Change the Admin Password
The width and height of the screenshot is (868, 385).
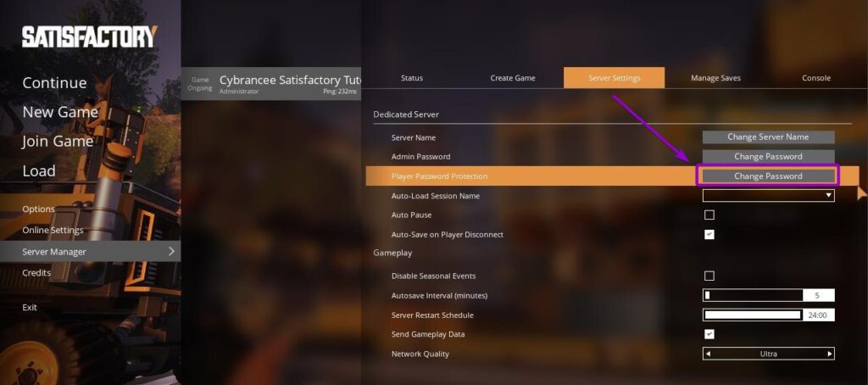[768, 157]
